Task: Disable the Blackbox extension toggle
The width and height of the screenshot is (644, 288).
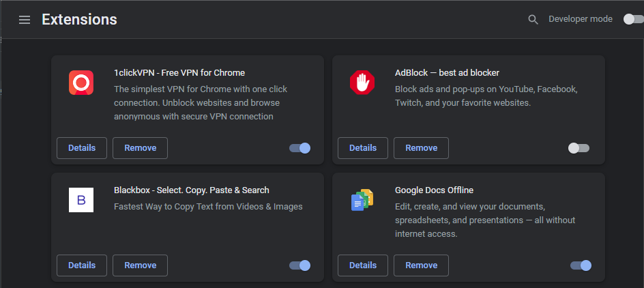Action: (x=299, y=265)
